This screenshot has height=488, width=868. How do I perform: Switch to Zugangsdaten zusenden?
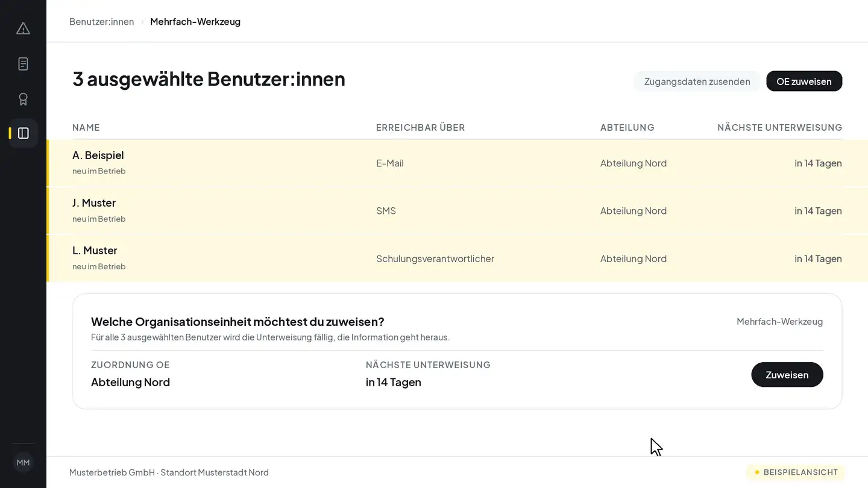[x=697, y=81]
